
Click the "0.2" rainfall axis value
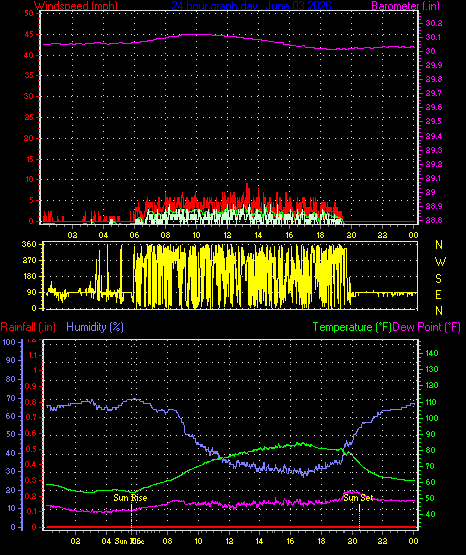(31, 496)
